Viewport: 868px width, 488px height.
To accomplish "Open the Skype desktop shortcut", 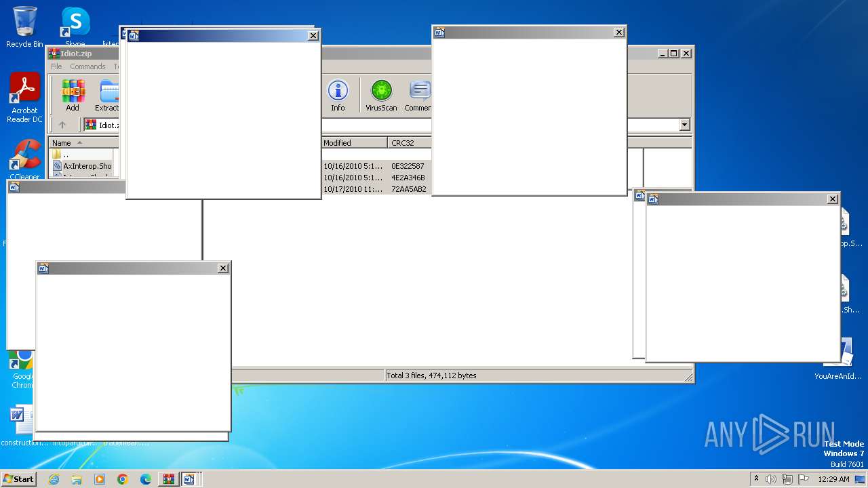I will point(75,27).
